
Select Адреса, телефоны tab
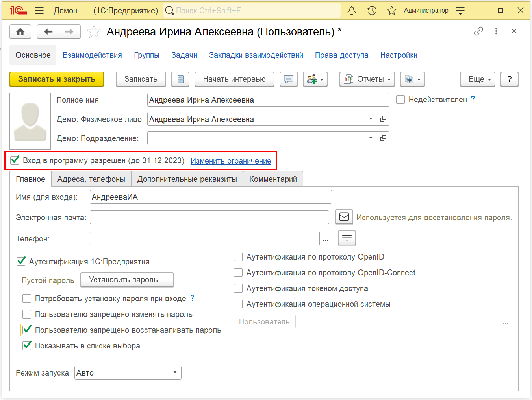click(91, 179)
